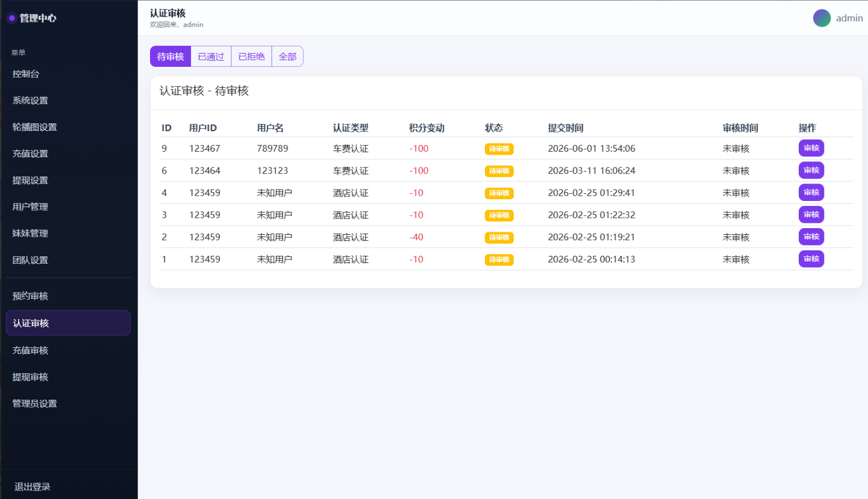The height and width of the screenshot is (499, 868).
Task: Click the admin username in header
Action: coord(849,18)
